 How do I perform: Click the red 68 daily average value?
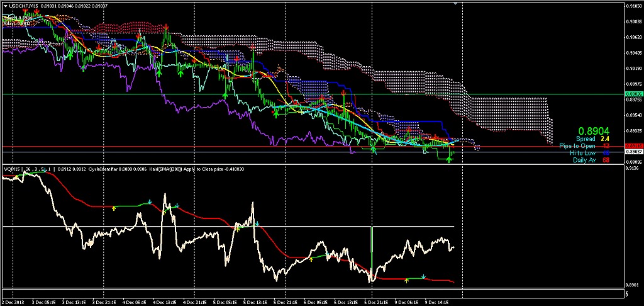tap(606, 160)
